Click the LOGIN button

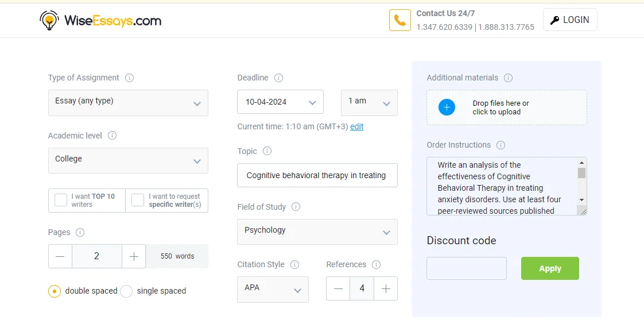click(570, 20)
